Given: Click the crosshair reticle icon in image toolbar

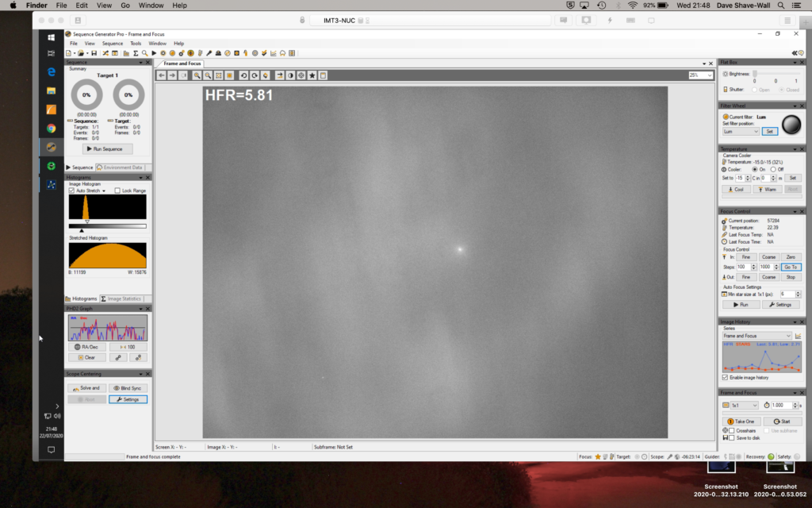Looking at the screenshot, I should [301, 75].
